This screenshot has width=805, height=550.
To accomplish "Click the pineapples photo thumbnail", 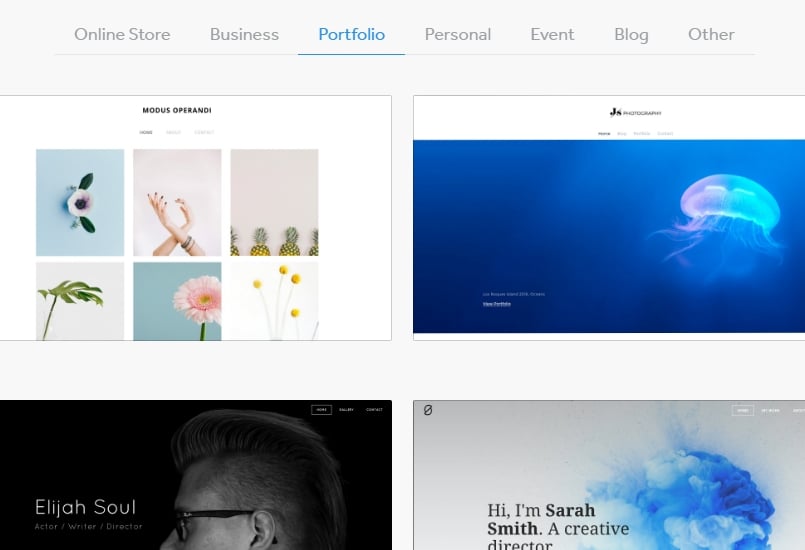I will coord(274,202).
